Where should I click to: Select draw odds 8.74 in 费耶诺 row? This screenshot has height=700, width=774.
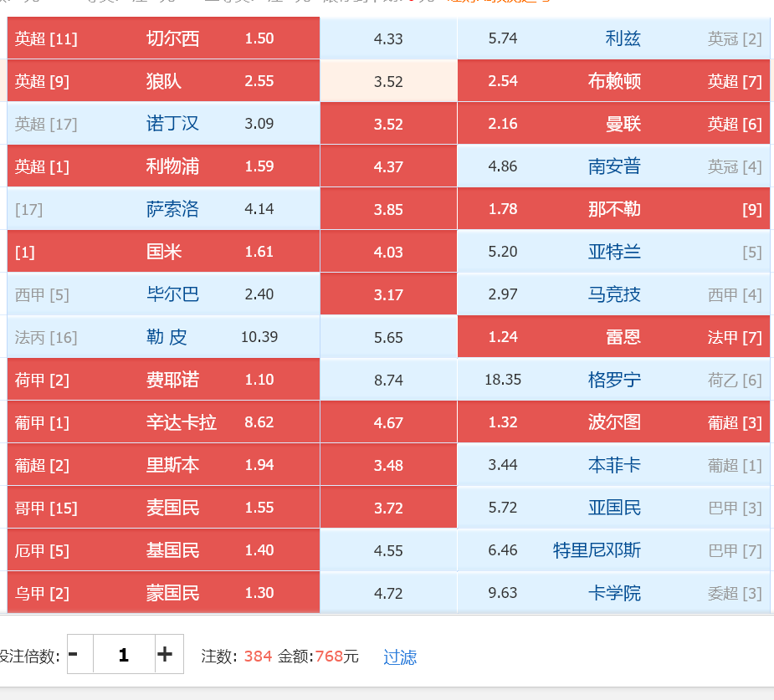(x=388, y=380)
